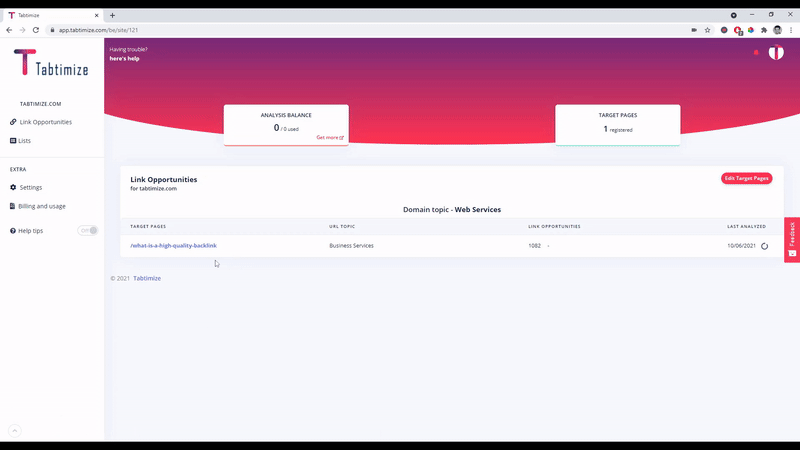Click the Get more link in Analysis Balance
The image size is (800, 450).
coord(330,137)
